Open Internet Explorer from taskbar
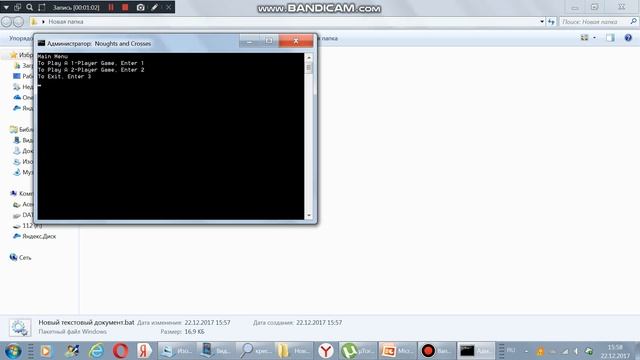Viewport: 640px width, 360px height. (96, 351)
